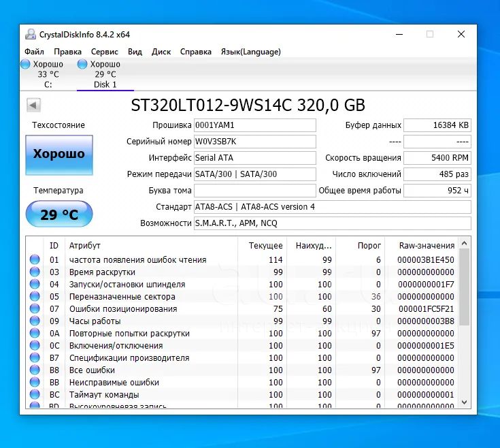The image size is (500, 448).
Task: Open the Файл menu
Action: pyautogui.click(x=34, y=52)
